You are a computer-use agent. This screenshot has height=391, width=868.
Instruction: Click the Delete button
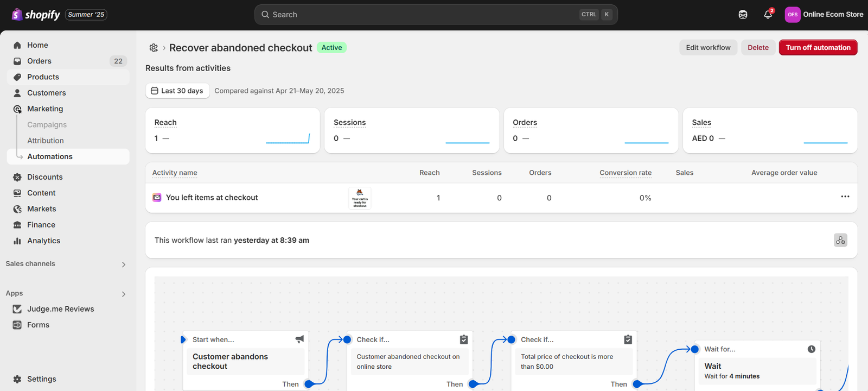(757, 48)
